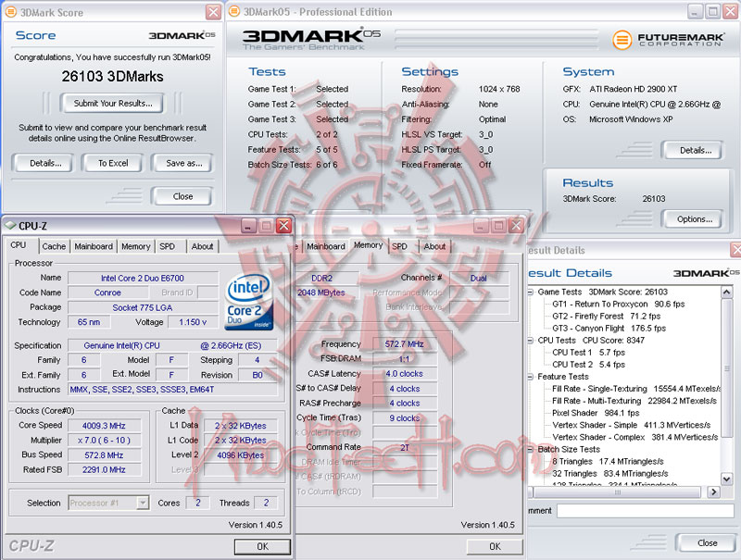The width and height of the screenshot is (741, 560).
Task: Click horizontal scrollbar right arrow in Result Details
Action: (713, 492)
